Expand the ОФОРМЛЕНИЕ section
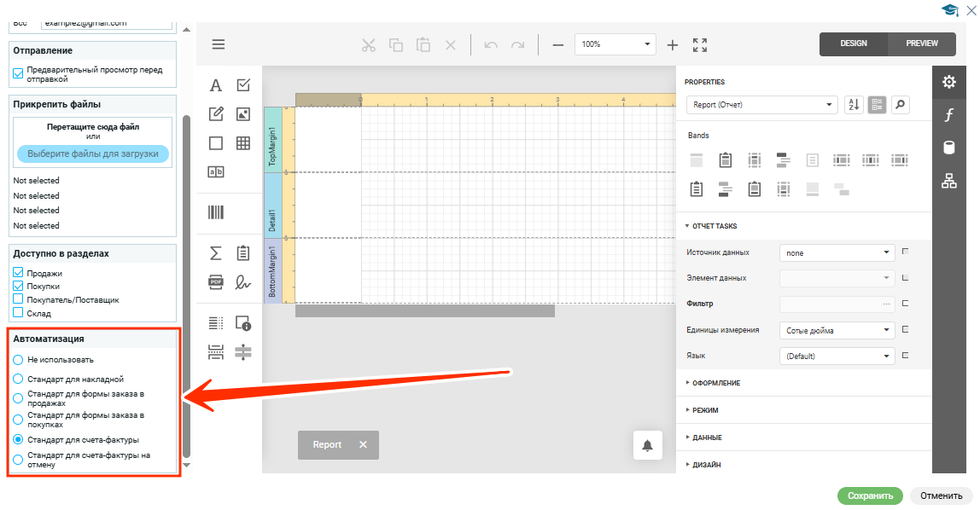Viewport: 980px width, 510px height. [715, 383]
